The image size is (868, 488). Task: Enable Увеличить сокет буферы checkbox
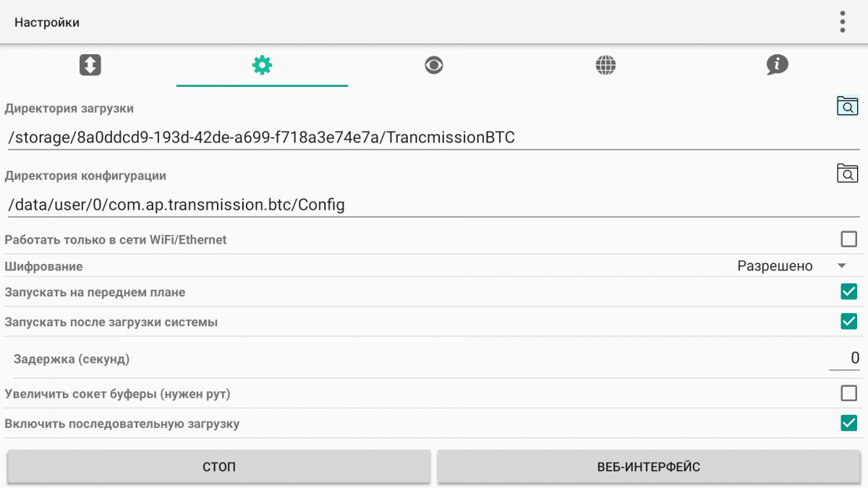(848, 393)
